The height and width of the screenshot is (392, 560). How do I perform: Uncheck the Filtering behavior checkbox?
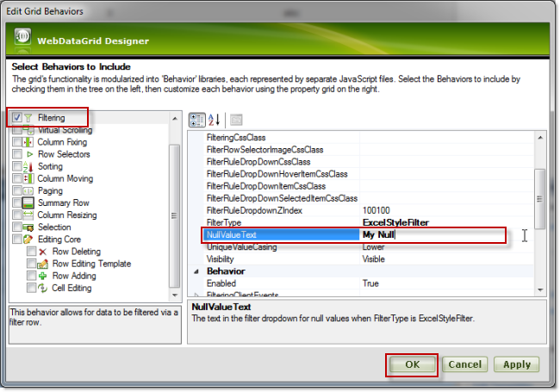(17, 117)
